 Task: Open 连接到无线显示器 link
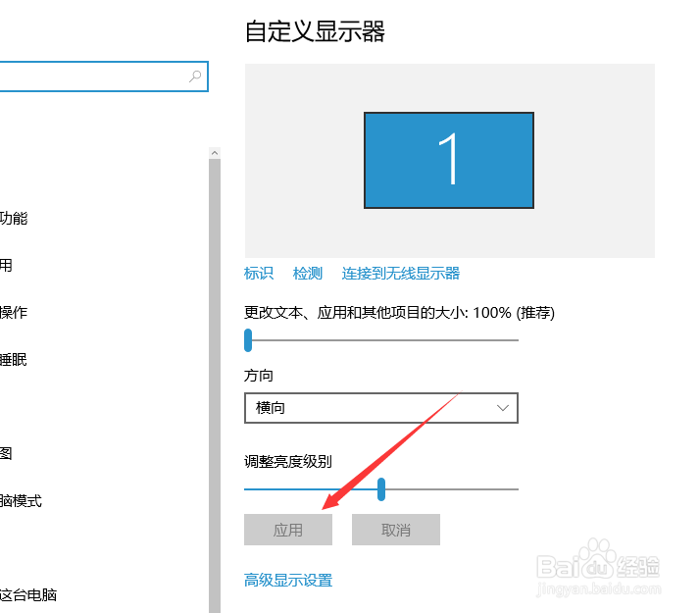(x=400, y=274)
